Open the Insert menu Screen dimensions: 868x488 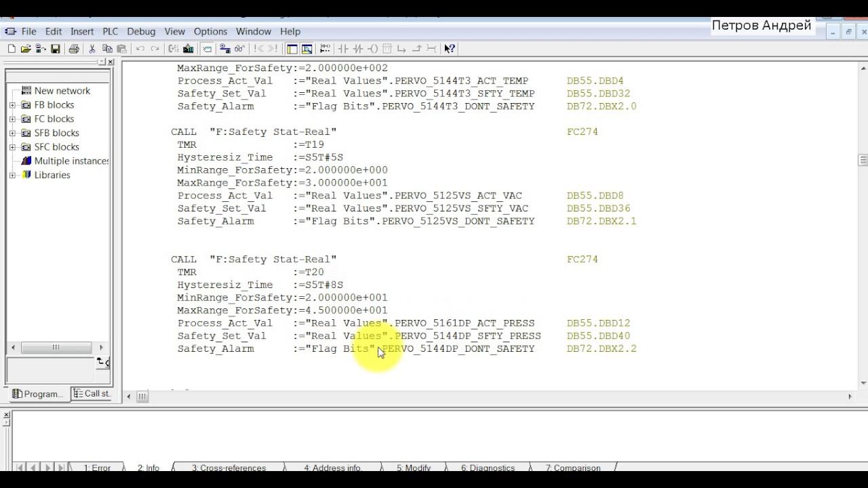[x=82, y=31]
